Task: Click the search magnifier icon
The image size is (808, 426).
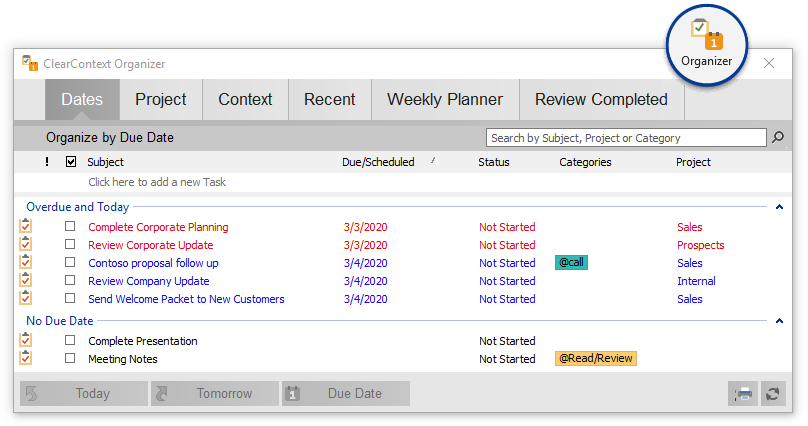Action: click(x=778, y=137)
